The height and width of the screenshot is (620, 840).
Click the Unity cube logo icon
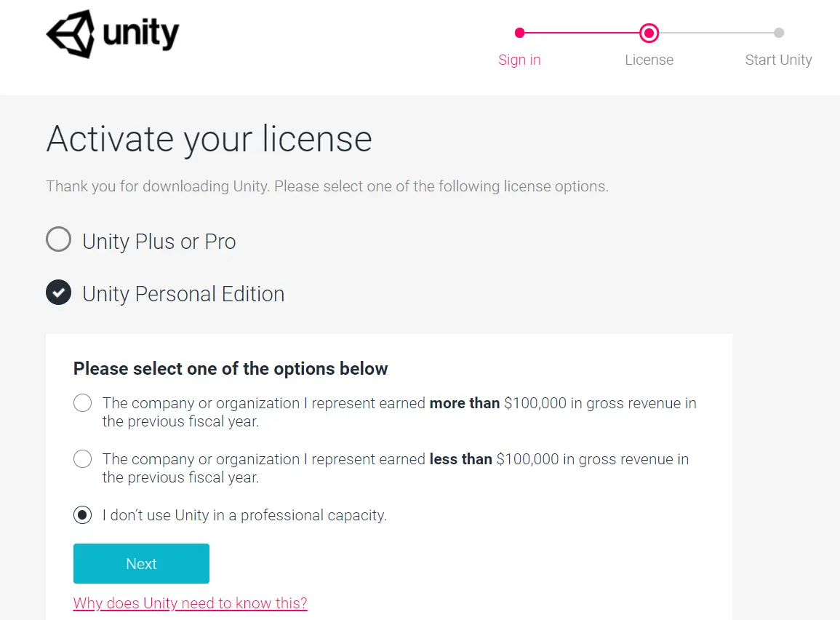point(71,33)
